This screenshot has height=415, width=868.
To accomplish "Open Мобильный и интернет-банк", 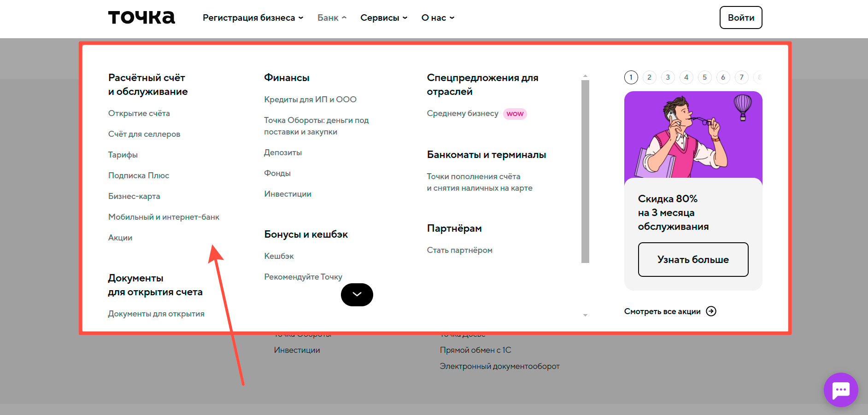I will 164,217.
